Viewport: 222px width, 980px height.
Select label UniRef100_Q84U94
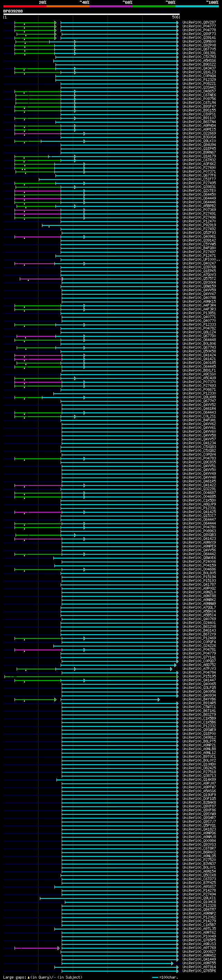point(199,145)
